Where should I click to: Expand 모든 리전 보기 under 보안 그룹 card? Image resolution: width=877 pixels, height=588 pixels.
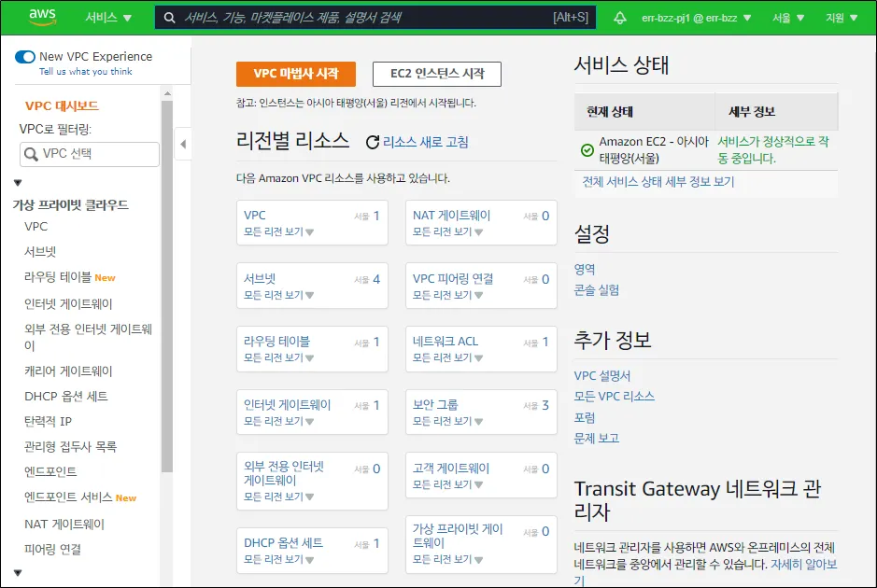[x=447, y=421]
